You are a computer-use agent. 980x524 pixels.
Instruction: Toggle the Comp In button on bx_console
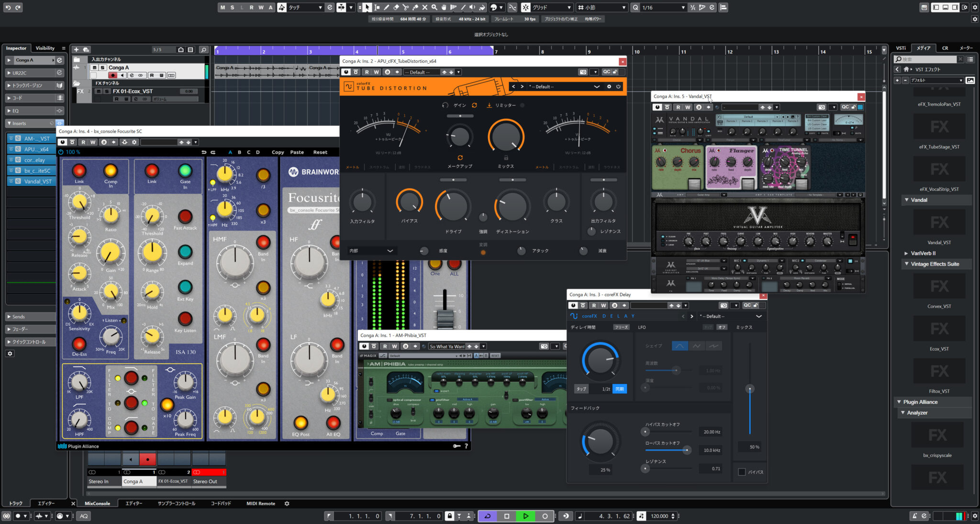click(111, 171)
